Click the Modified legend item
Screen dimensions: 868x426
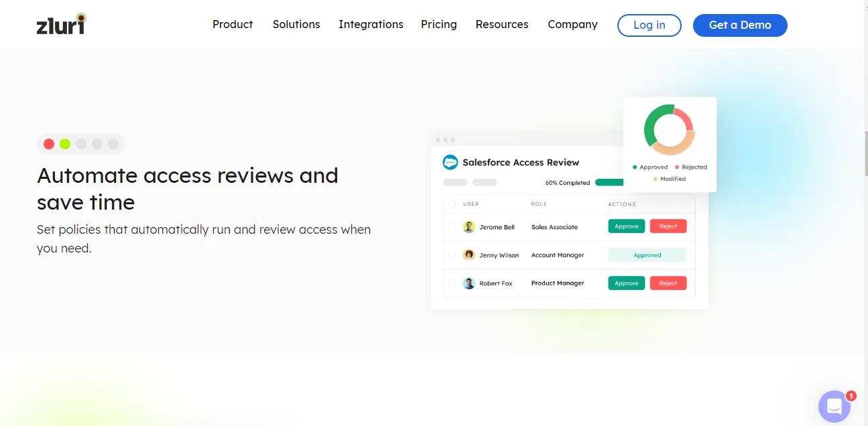point(670,179)
